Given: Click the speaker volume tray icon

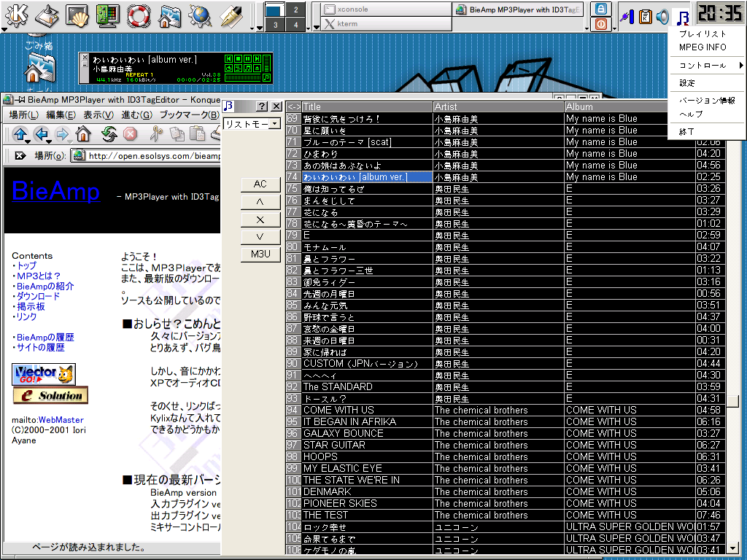Looking at the screenshot, I should pyautogui.click(x=662, y=16).
